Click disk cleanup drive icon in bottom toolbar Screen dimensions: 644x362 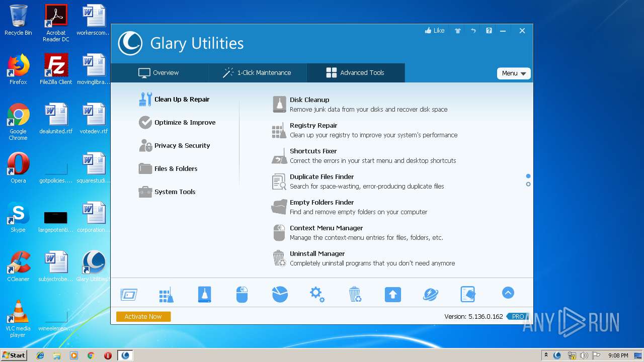(x=204, y=294)
